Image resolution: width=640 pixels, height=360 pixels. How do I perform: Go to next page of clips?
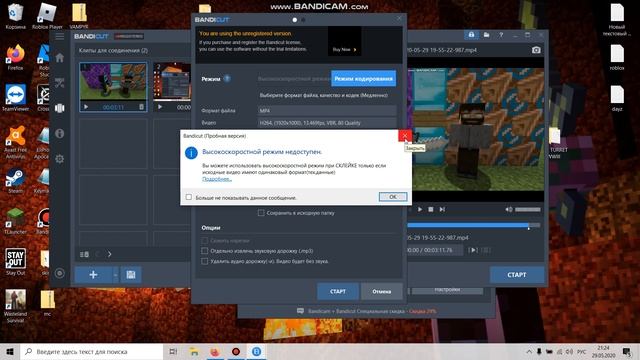tap(109, 254)
